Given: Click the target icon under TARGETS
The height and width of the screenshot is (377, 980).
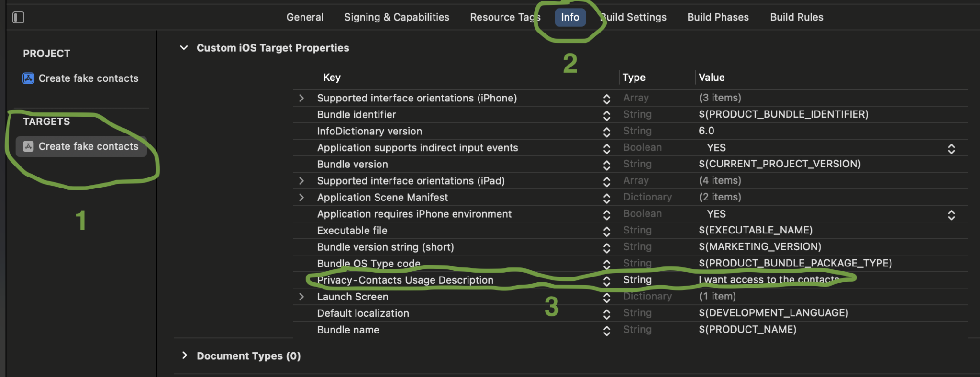Looking at the screenshot, I should (x=28, y=146).
